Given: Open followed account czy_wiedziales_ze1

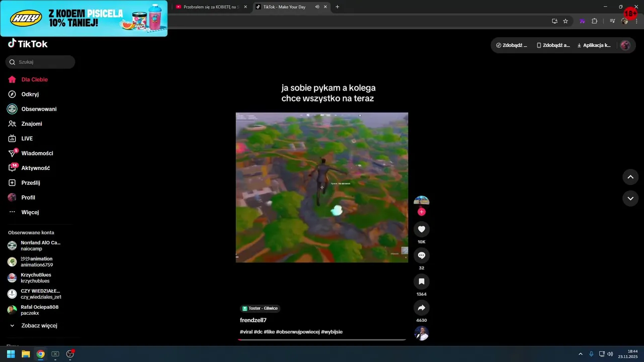Looking at the screenshot, I should pos(40,294).
